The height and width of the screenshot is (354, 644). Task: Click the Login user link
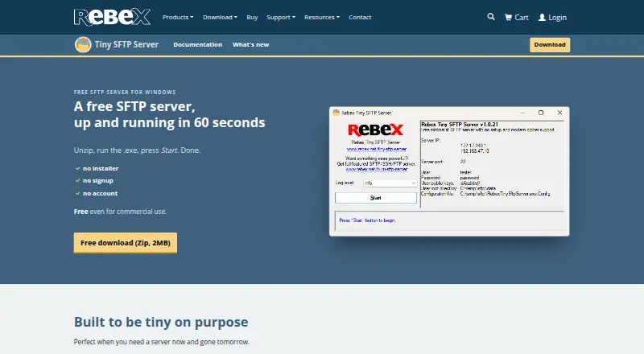(552, 17)
